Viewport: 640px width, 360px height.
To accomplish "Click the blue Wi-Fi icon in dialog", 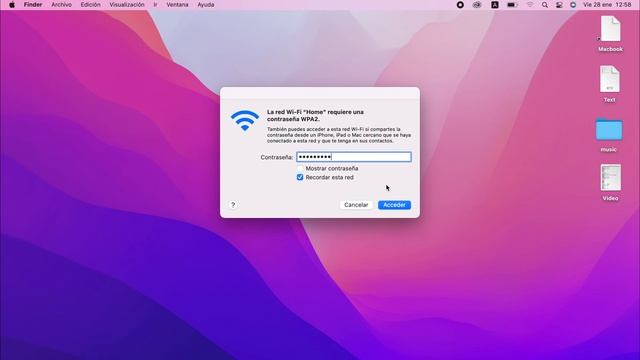I will click(245, 120).
